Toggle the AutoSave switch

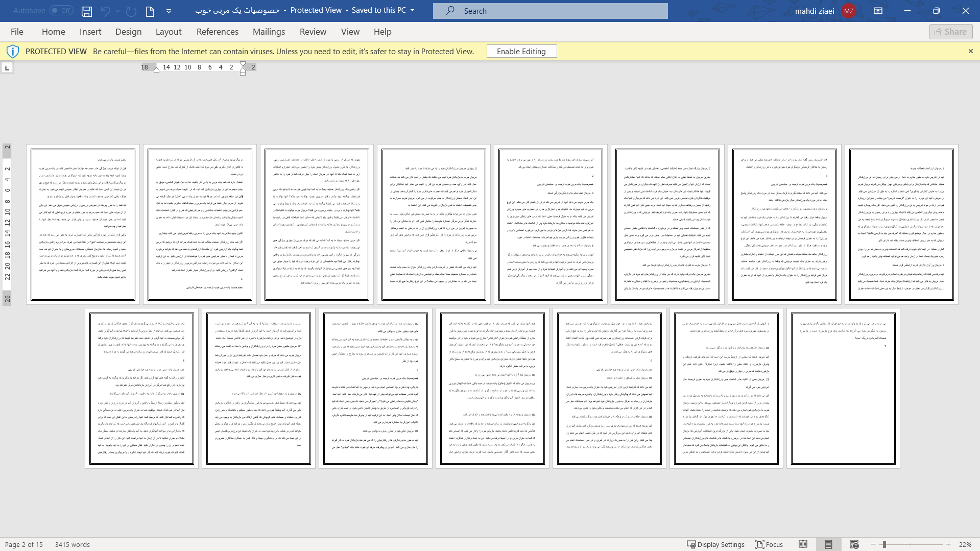[x=61, y=10]
